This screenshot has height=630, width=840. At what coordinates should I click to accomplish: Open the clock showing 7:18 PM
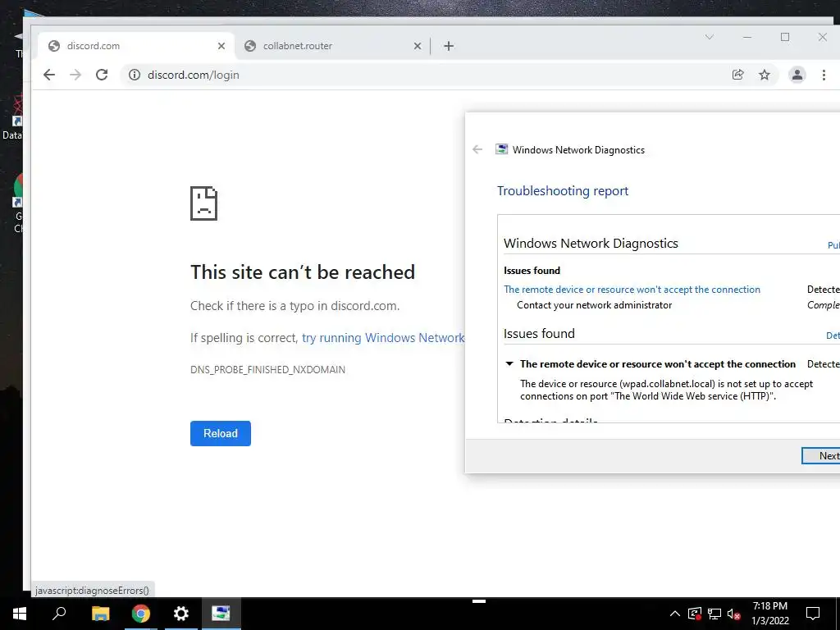pos(769,614)
